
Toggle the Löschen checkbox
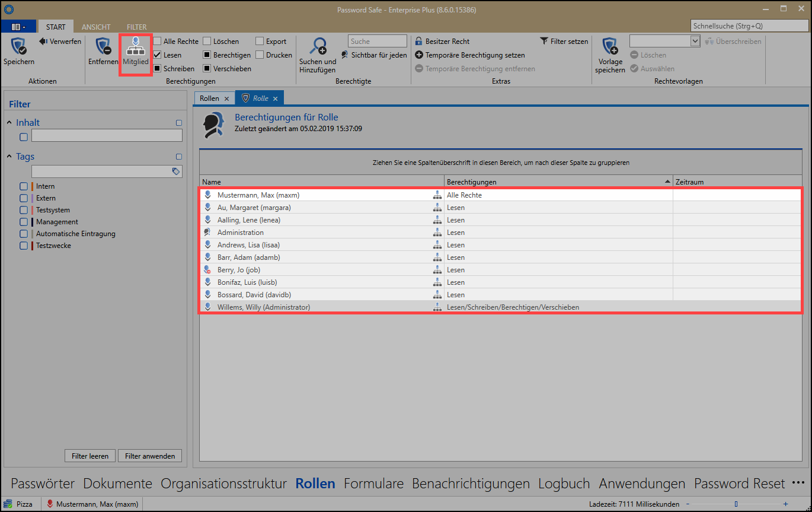[207, 42]
